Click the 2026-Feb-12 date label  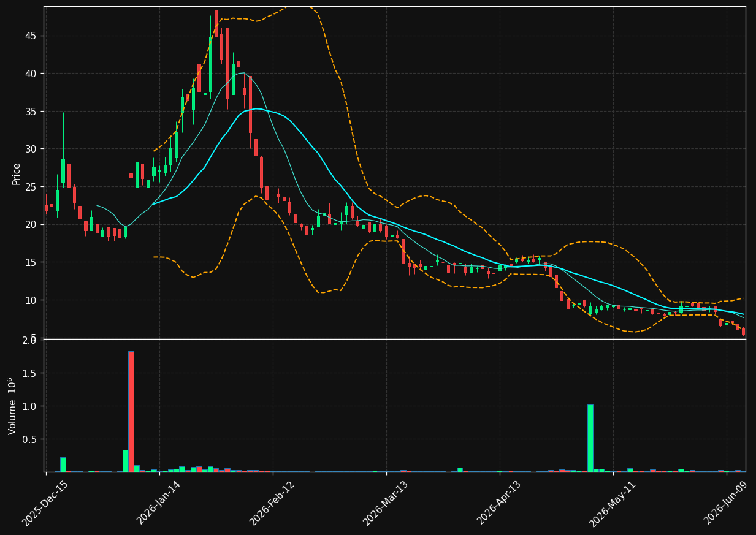(272, 503)
